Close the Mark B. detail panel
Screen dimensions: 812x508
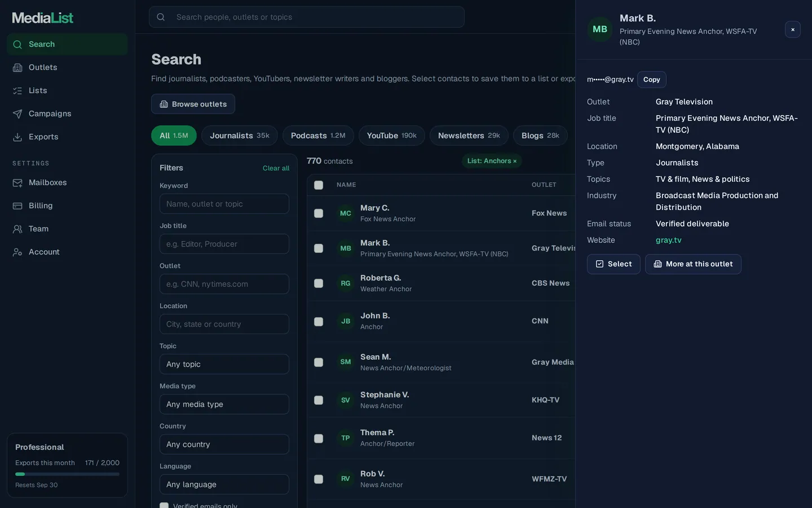click(x=793, y=29)
